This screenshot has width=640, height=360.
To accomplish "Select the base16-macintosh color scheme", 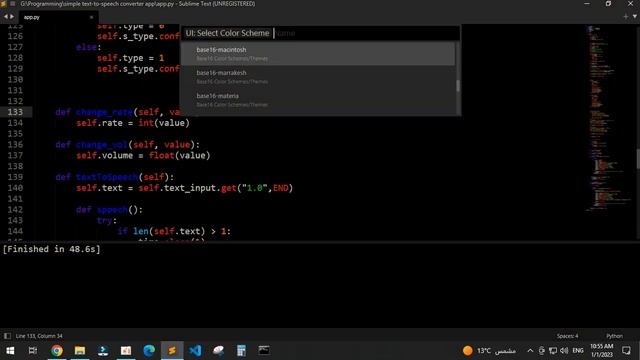I will tap(318, 53).
